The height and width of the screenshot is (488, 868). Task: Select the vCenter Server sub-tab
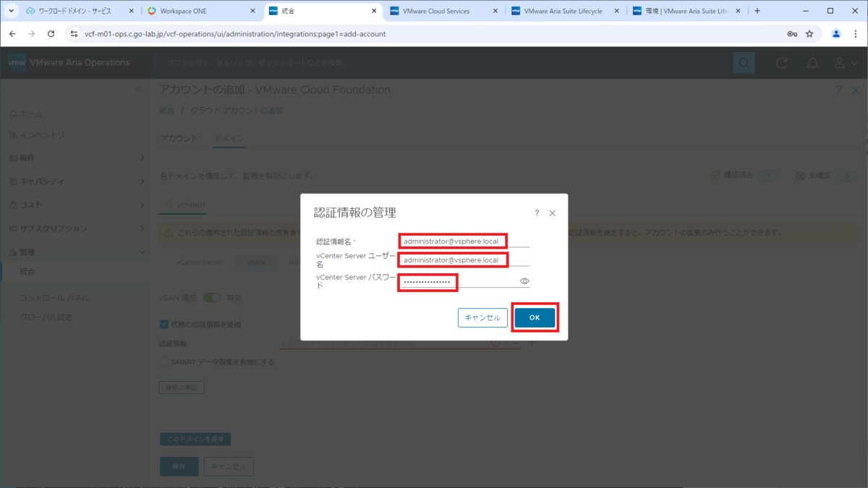(x=200, y=262)
